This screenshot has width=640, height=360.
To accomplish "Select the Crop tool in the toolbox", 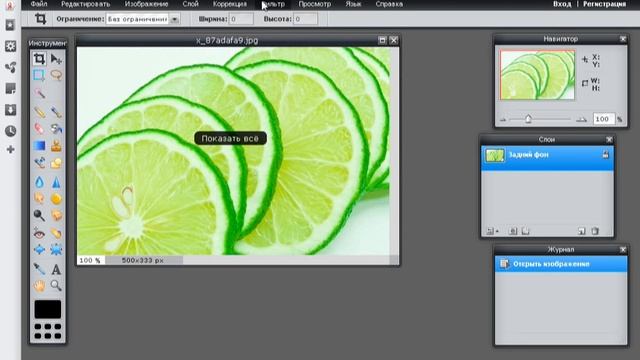I will [x=39, y=59].
